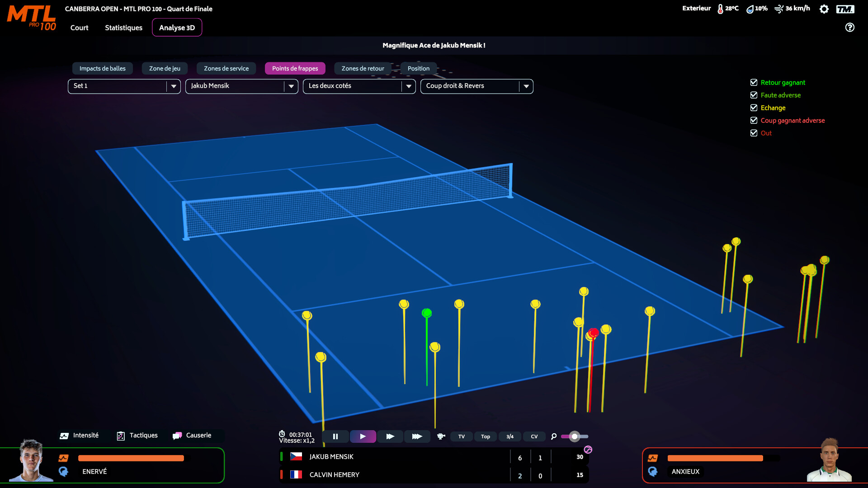868x488 pixels.
Task: Click Hemery's energy bar icon
Action: coord(653,458)
